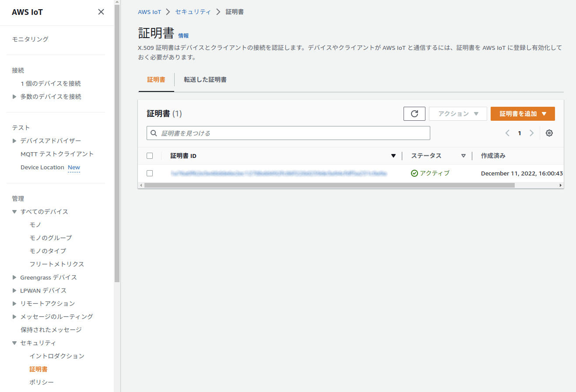Screen dimensions: 576x392
Task: Click セキュリティ breadcrumb link
Action: (193, 12)
